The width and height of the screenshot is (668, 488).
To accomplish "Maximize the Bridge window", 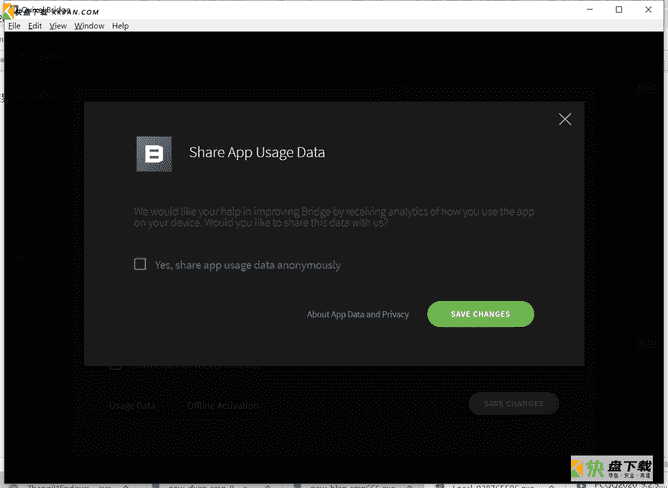I will pos(619,9).
